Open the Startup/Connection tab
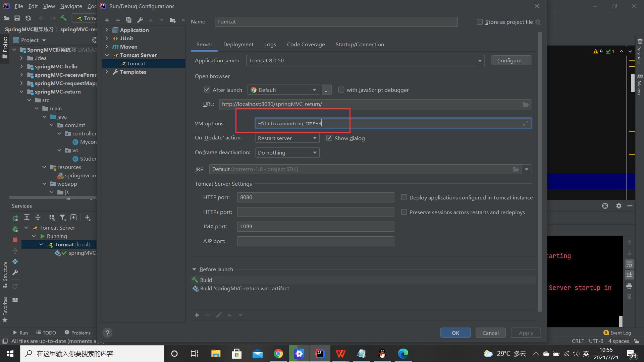The width and height of the screenshot is (644, 362). pyautogui.click(x=359, y=44)
